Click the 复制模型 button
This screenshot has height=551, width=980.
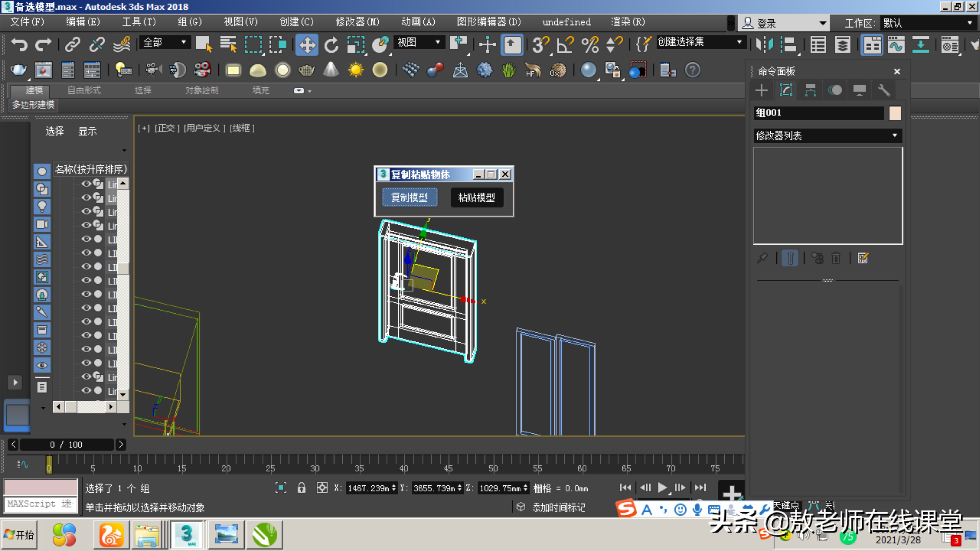point(409,197)
